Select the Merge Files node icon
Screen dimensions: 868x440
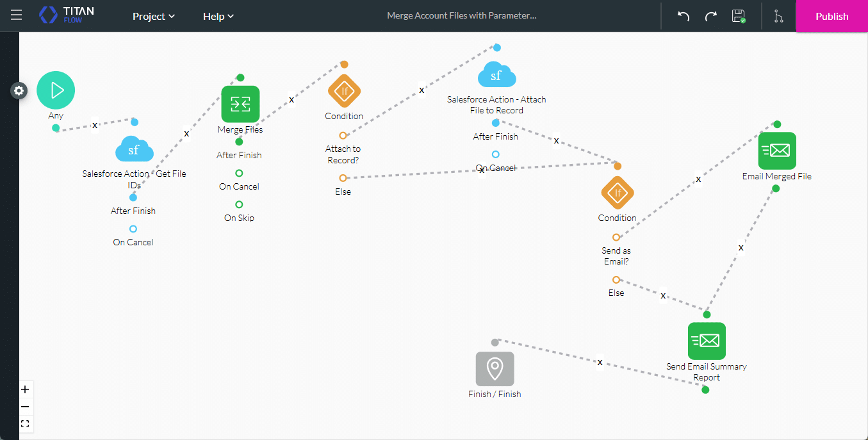tap(240, 104)
